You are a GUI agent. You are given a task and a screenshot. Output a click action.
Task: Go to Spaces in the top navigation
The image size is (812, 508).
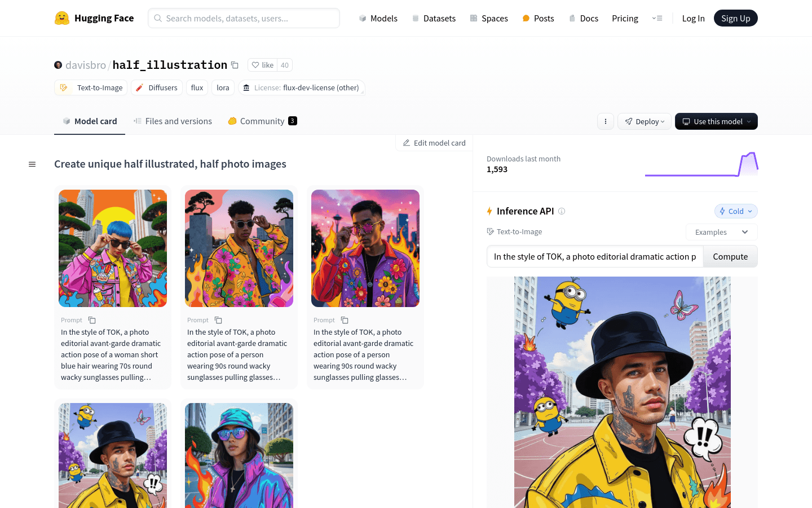[x=489, y=18]
